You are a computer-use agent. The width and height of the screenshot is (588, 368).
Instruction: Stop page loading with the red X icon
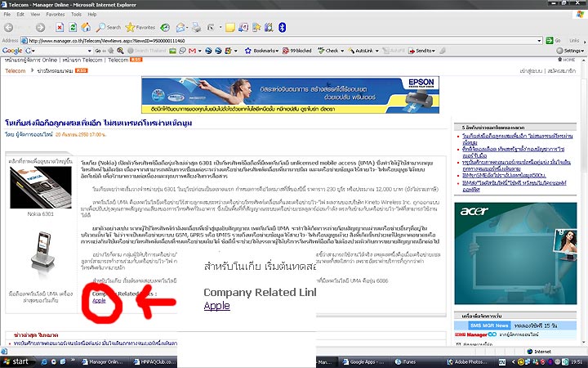point(60,27)
